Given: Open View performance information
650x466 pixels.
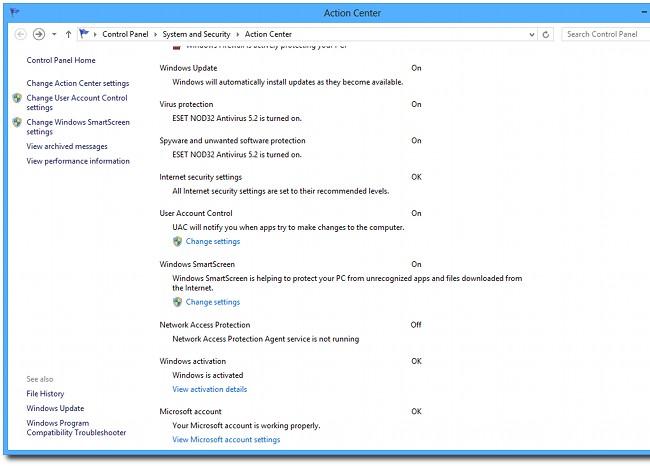Looking at the screenshot, I should point(78,161).
